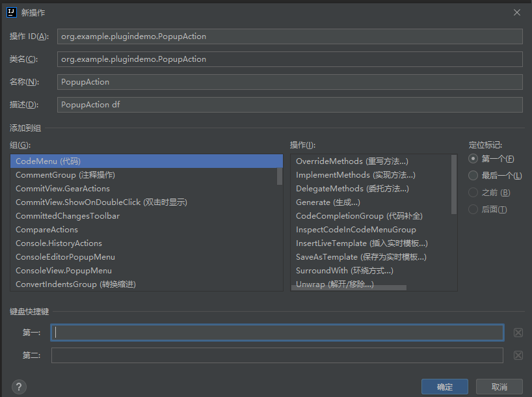Clear the first keyboard shortcut field

518,333
